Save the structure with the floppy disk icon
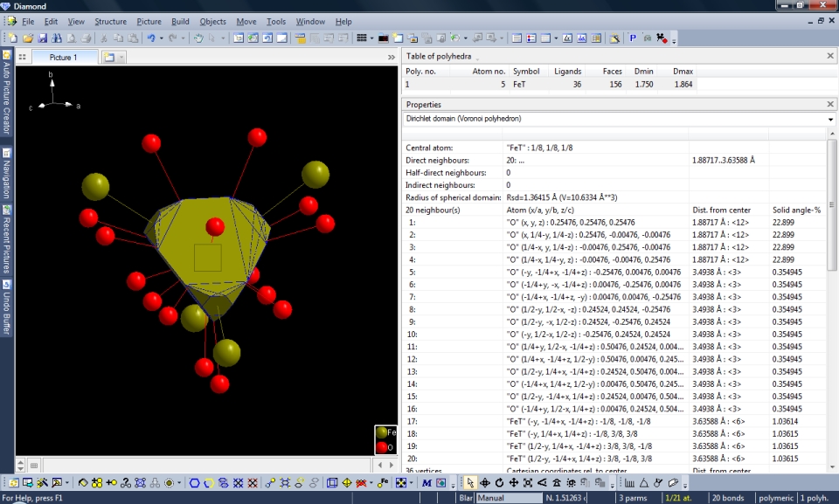Viewport: 839px width, 504px height. 43,38
